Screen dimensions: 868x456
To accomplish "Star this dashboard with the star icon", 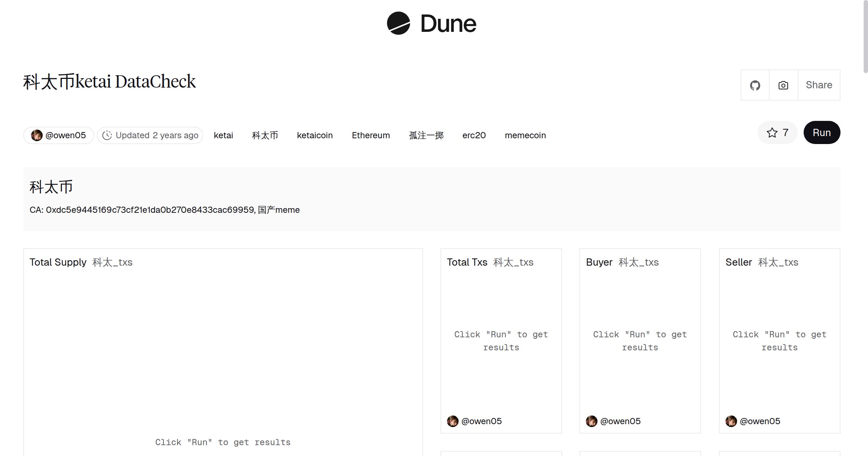I will click(x=772, y=133).
